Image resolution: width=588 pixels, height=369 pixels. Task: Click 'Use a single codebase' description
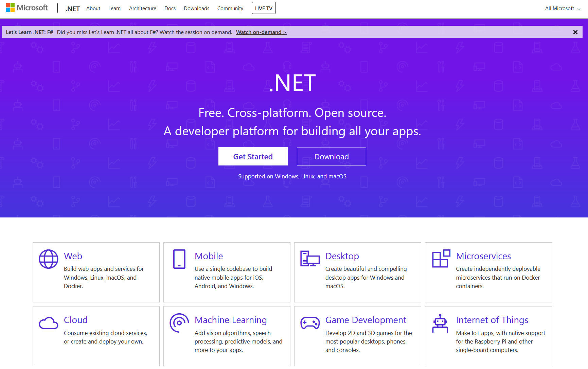[233, 277]
